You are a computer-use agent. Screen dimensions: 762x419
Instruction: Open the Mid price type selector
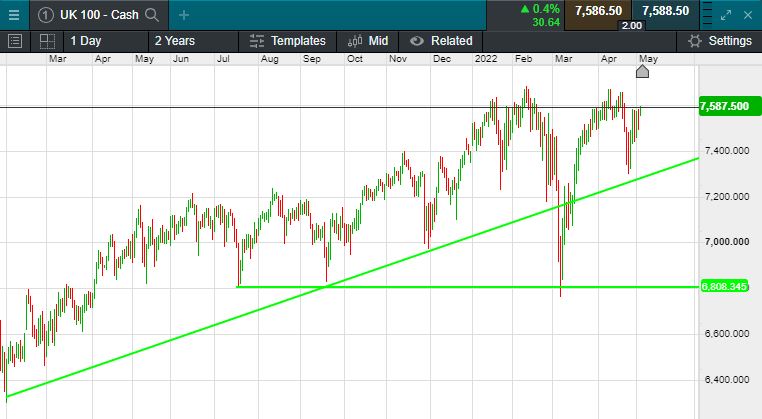click(367, 41)
